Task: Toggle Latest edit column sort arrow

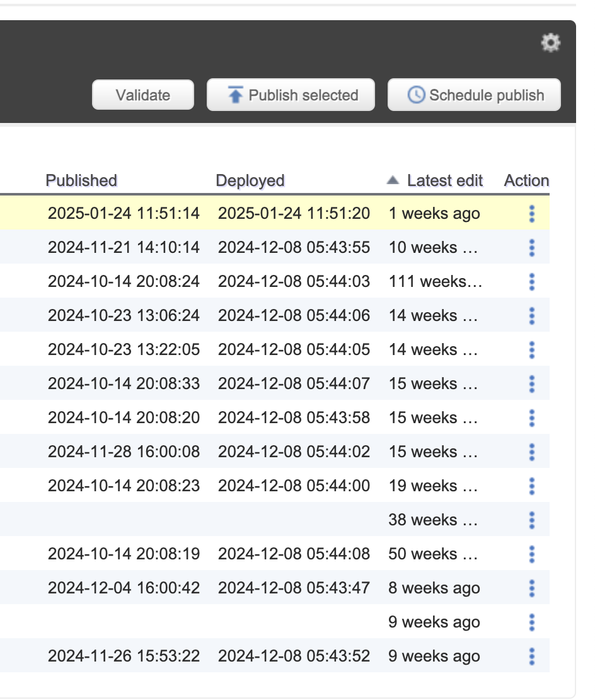Action: click(x=393, y=181)
